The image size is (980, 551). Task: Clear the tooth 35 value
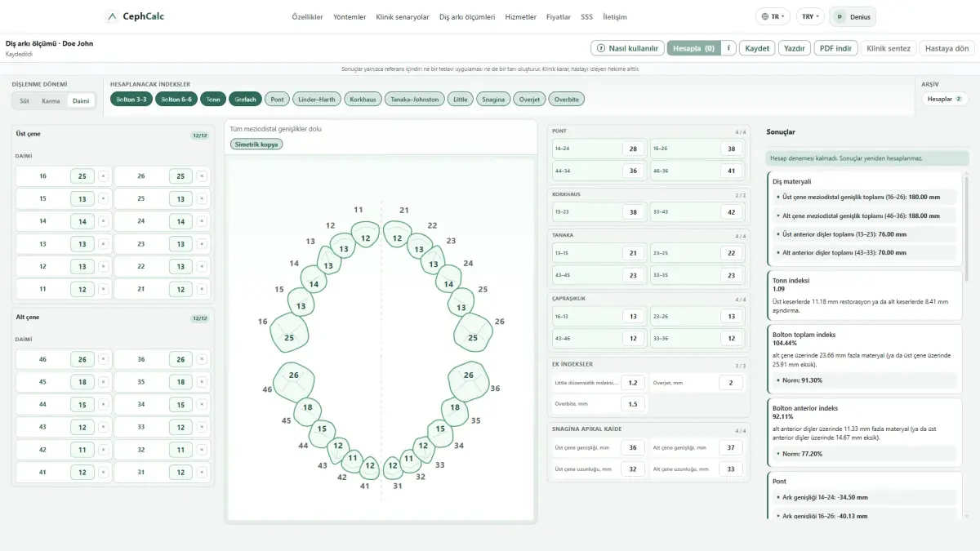[x=202, y=381]
